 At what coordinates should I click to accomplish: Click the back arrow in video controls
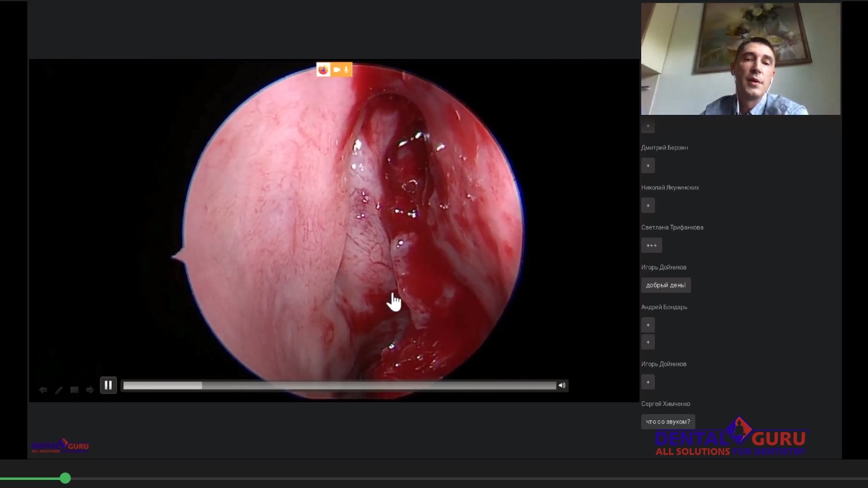tap(43, 390)
